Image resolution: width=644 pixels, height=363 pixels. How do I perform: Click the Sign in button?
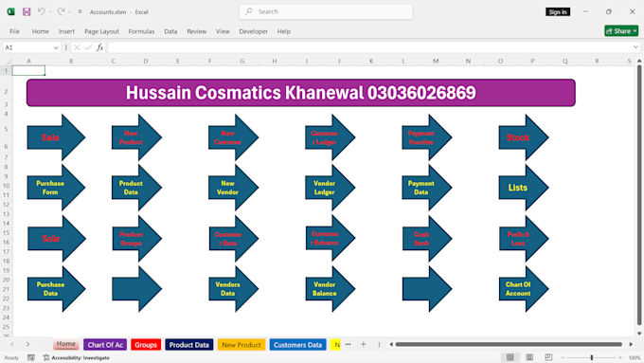(x=558, y=12)
